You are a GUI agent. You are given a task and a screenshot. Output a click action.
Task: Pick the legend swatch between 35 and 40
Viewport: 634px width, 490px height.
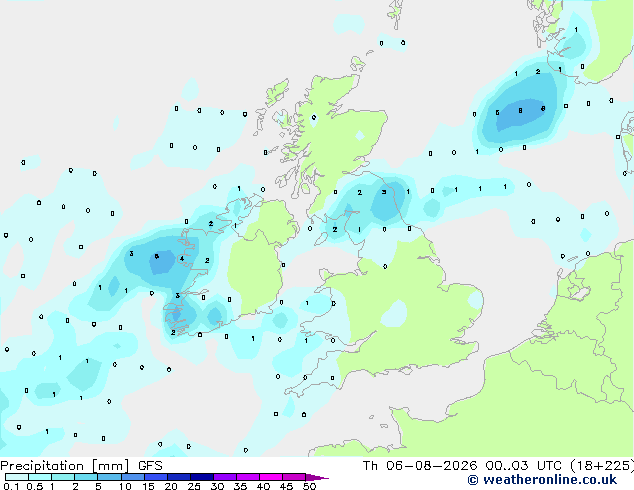pos(248,477)
